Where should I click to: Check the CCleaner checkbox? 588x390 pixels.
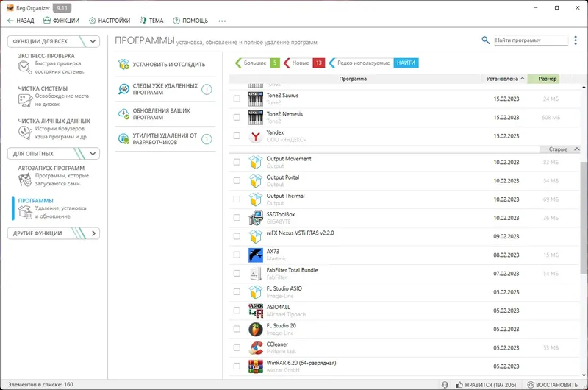(x=237, y=347)
